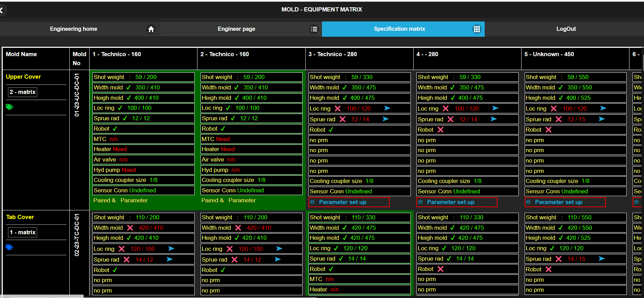Click the parameter circle icon in machine 3 setup
The height and width of the screenshot is (298, 644).
coord(312,202)
